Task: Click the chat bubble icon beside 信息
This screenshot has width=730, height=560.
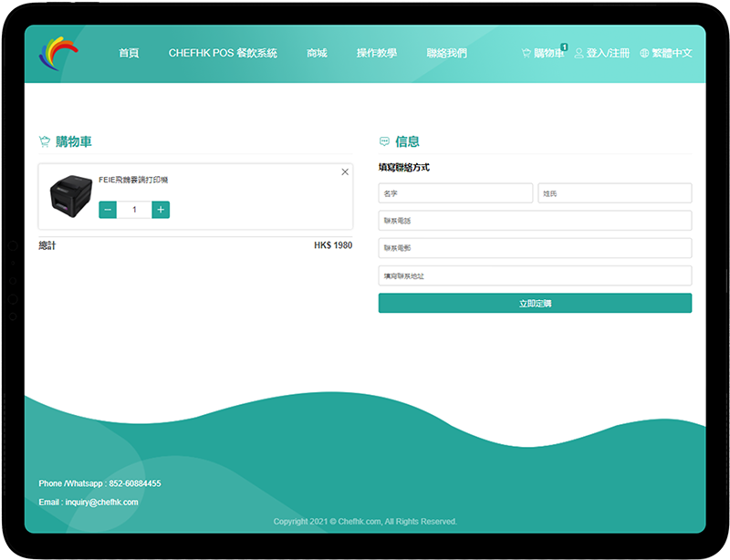Action: click(x=384, y=141)
